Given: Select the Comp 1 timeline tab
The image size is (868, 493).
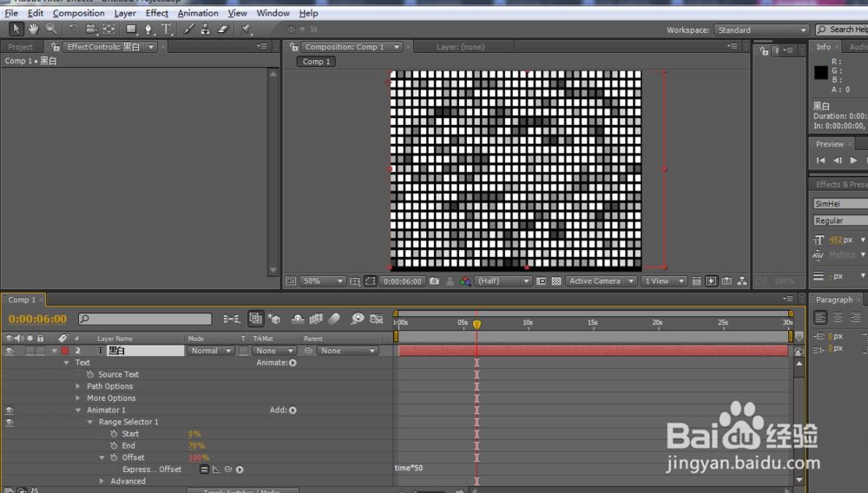Looking at the screenshot, I should point(22,299).
